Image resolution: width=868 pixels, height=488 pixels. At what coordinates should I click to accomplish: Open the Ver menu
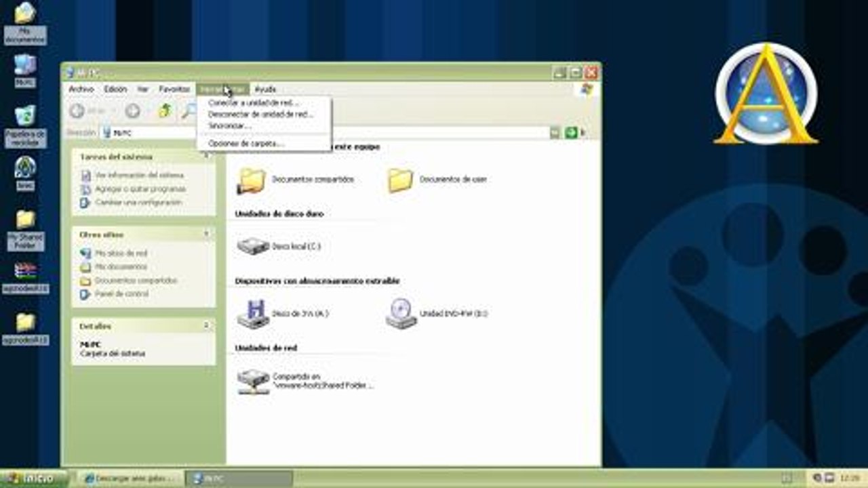click(143, 89)
